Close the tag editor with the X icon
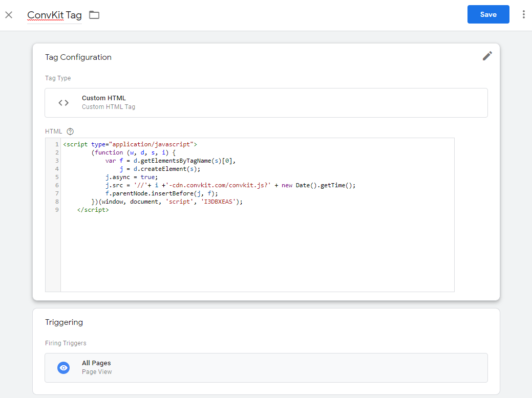Screen dimensions: 532x398 (x=9, y=15)
